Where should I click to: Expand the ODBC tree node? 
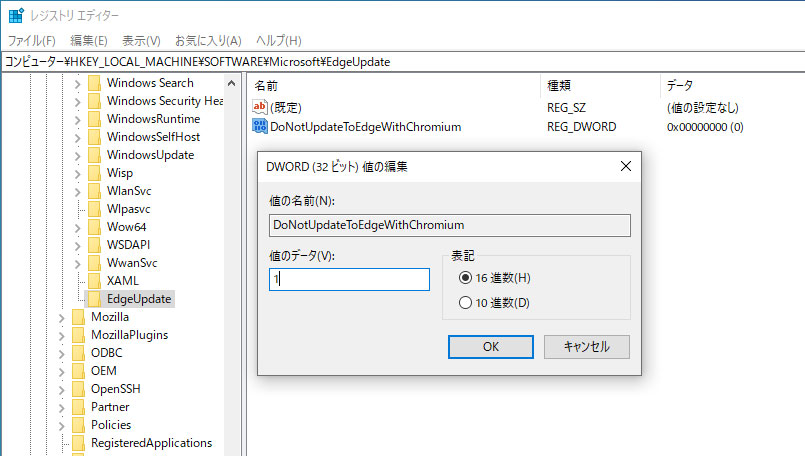pos(62,354)
